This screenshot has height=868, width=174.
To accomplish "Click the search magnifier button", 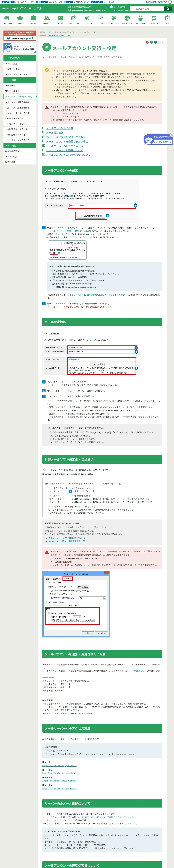I will click(x=168, y=9).
